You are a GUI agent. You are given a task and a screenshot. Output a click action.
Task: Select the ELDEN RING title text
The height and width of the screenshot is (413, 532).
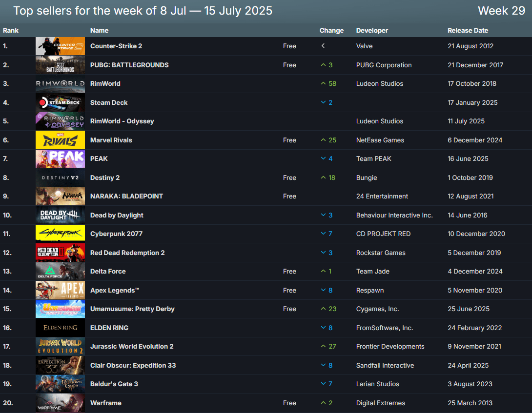(109, 328)
